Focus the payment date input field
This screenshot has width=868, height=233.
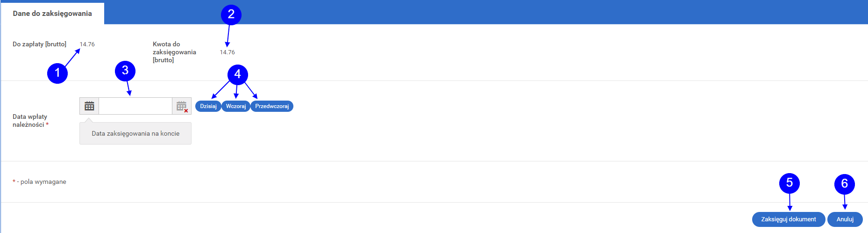(x=135, y=106)
